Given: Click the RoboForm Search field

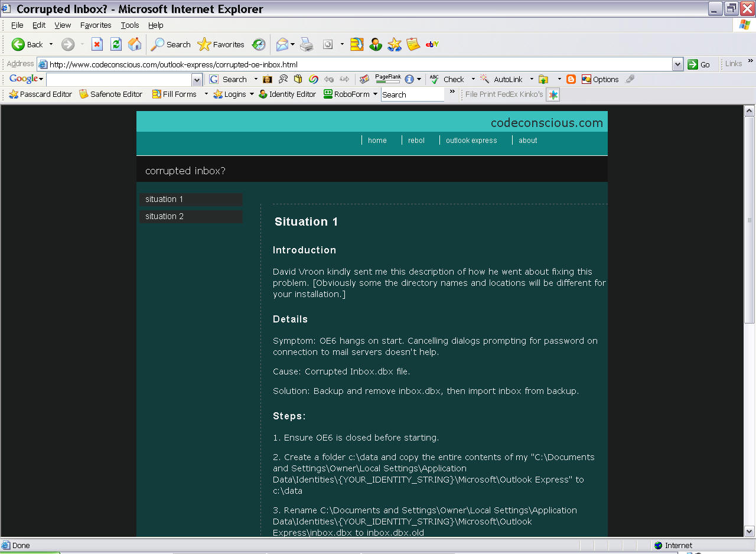Looking at the screenshot, I should (x=412, y=94).
